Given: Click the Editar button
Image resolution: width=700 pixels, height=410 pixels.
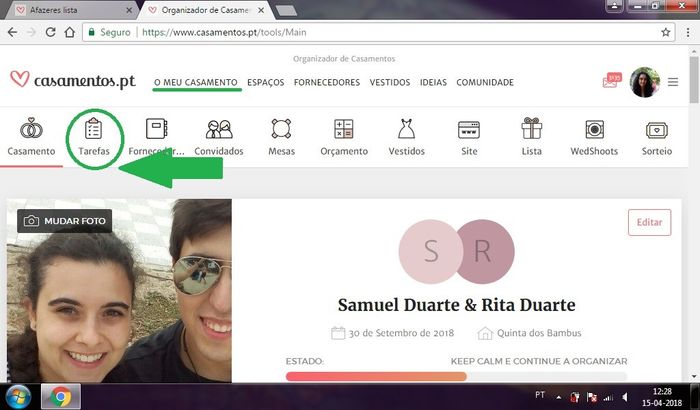Looking at the screenshot, I should (x=649, y=222).
